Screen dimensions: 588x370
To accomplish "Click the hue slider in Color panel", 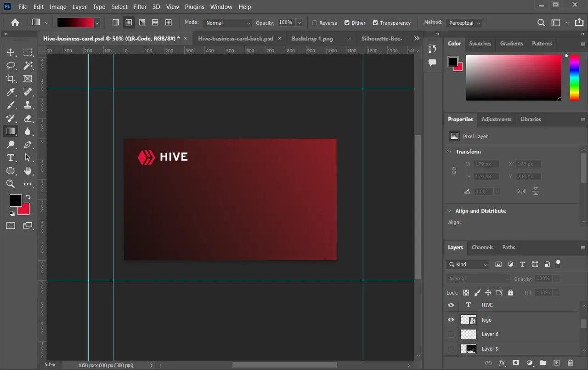I will pos(574,77).
